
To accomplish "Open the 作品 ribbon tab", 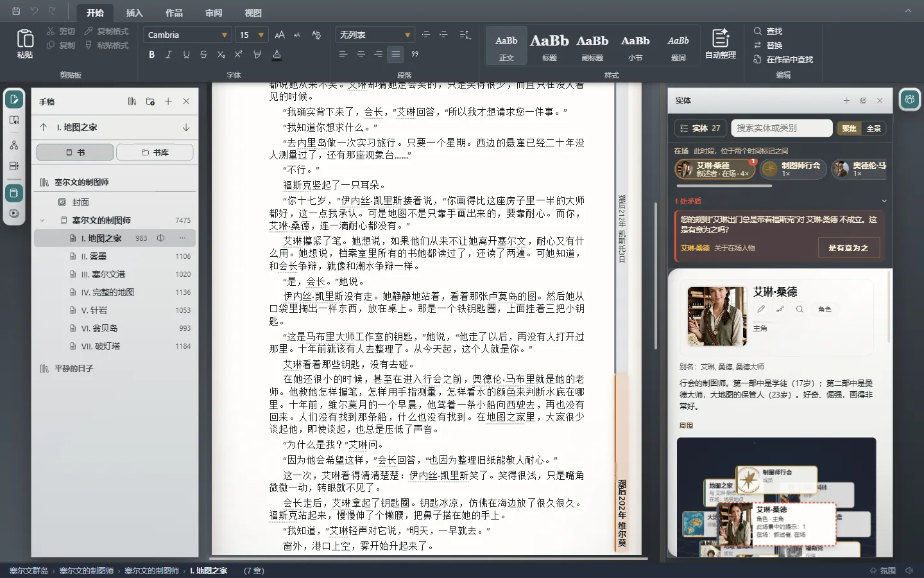I will point(174,13).
